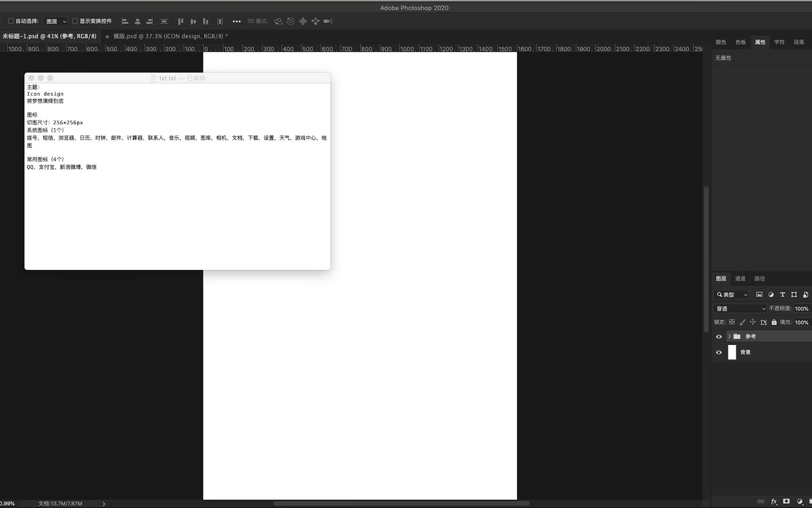Click the align bottom edges icon
The width and height of the screenshot is (812, 508).
click(205, 21)
